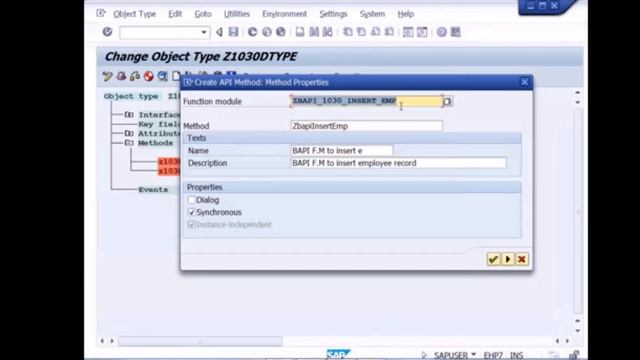Click the Name text field
Viewport: 640px width, 360px height.
coord(342,151)
